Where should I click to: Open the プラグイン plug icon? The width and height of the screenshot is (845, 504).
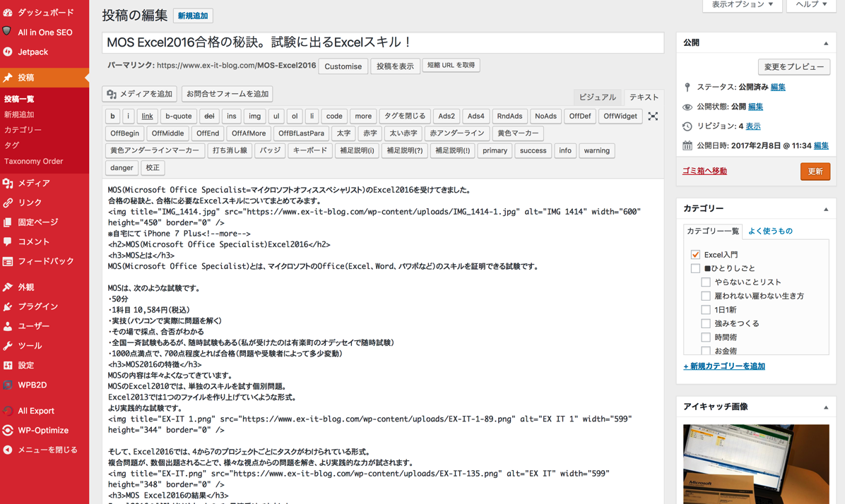point(8,306)
